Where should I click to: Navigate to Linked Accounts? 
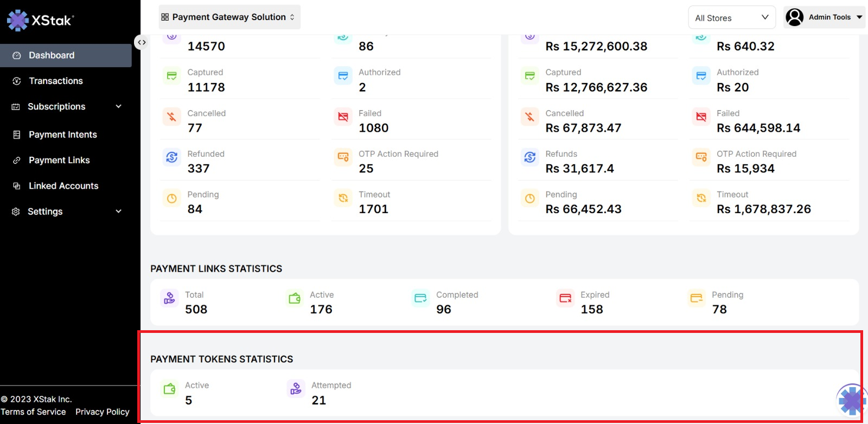(x=63, y=186)
